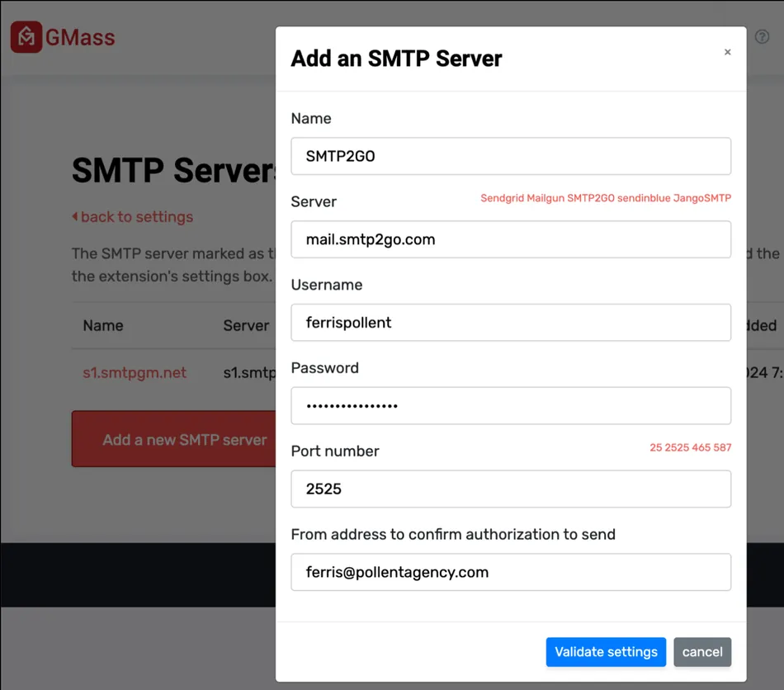The image size is (784, 690).
Task: Select the SMTP2GO server preset link
Action: pos(591,198)
